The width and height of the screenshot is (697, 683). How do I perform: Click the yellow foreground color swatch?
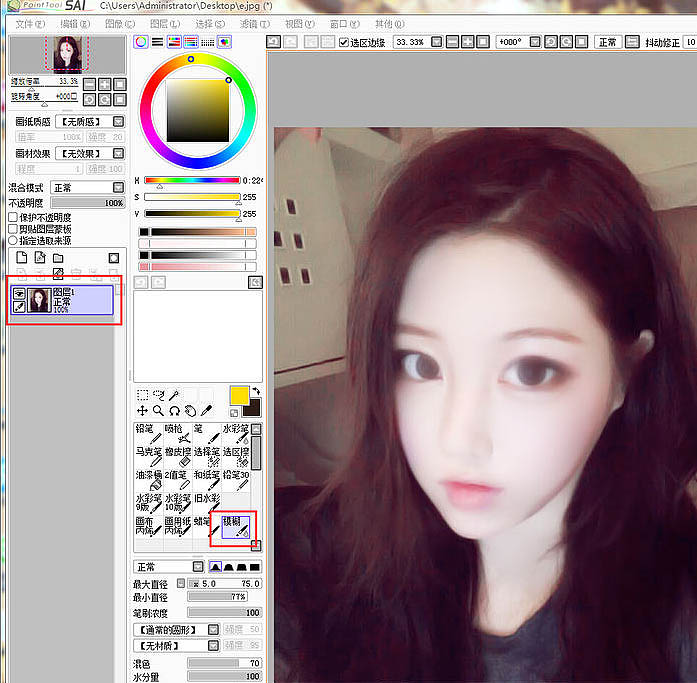pyautogui.click(x=239, y=395)
